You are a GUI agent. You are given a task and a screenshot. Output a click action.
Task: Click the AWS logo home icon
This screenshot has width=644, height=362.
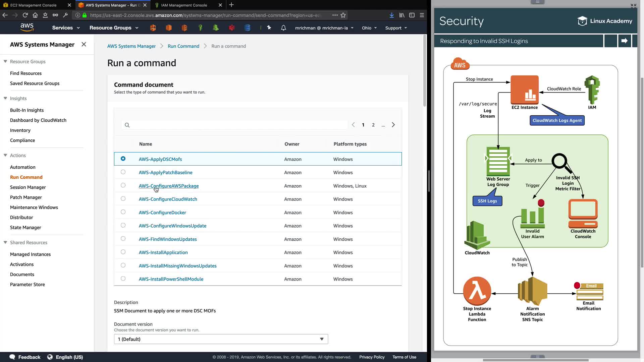click(x=27, y=27)
